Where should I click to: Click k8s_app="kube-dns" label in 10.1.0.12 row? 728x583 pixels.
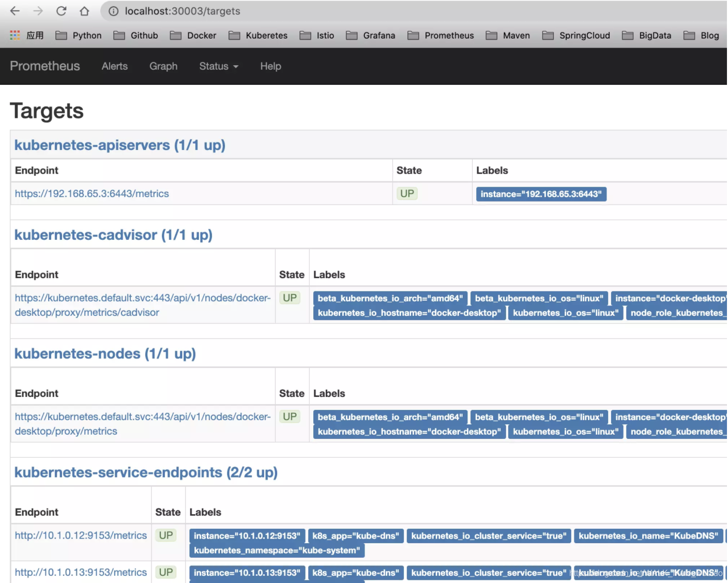coord(356,536)
